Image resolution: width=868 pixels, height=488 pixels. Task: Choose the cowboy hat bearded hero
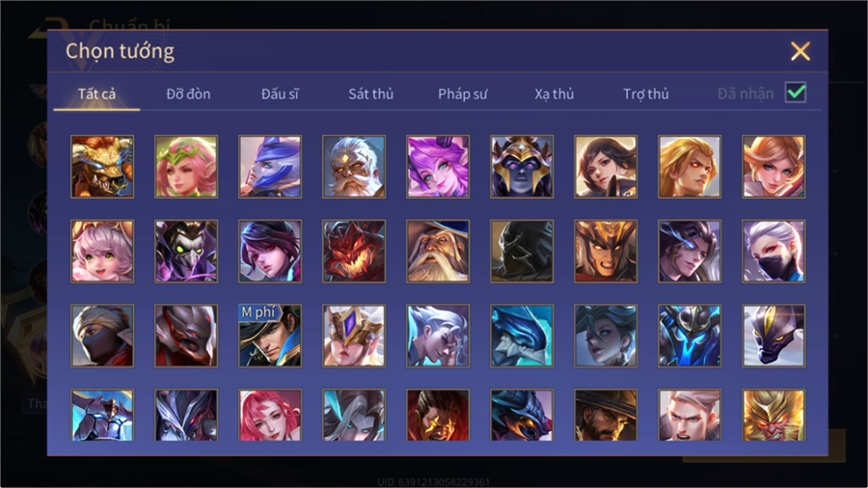click(x=606, y=415)
